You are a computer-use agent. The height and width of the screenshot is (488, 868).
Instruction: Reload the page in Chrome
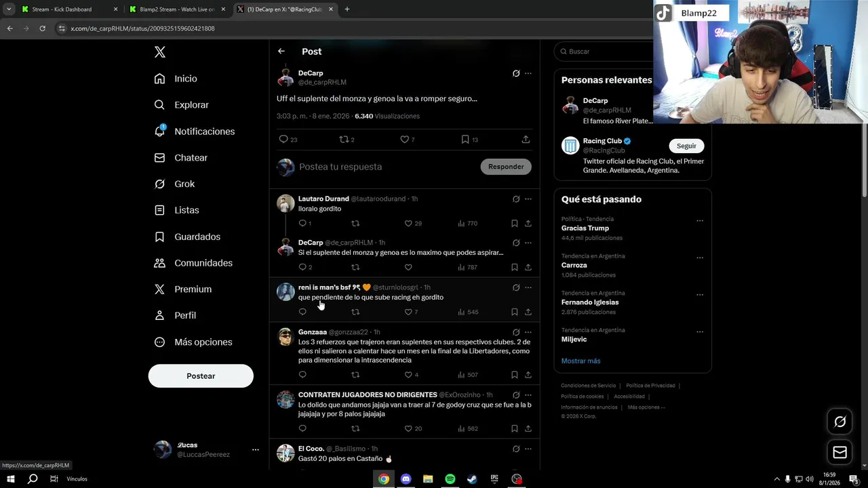tap(42, 28)
